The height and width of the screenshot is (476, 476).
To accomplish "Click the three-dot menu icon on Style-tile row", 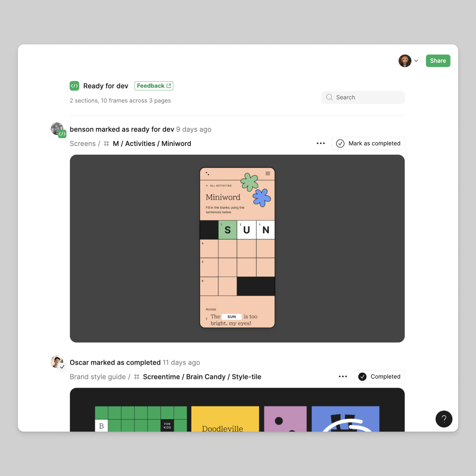I will tap(343, 376).
